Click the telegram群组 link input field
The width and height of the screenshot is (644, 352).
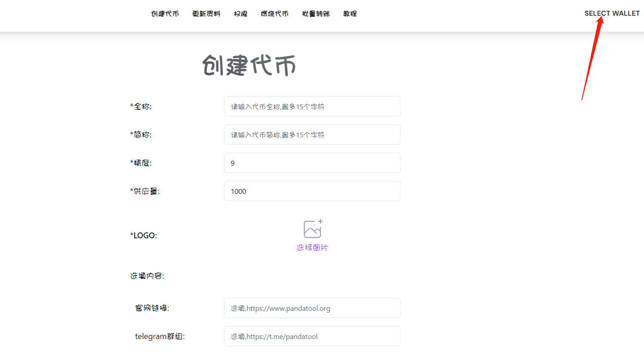(312, 336)
